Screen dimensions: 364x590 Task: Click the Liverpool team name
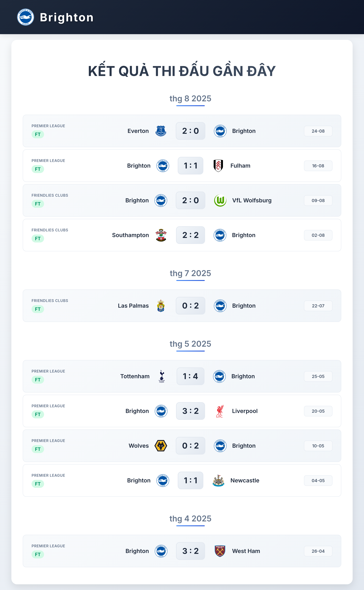tap(245, 411)
